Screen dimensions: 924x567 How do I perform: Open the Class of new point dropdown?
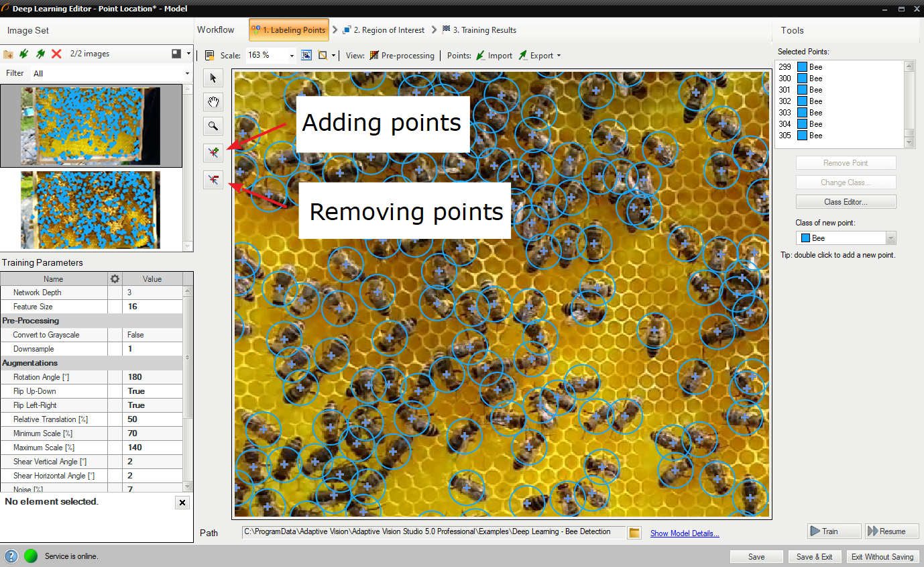pos(890,238)
